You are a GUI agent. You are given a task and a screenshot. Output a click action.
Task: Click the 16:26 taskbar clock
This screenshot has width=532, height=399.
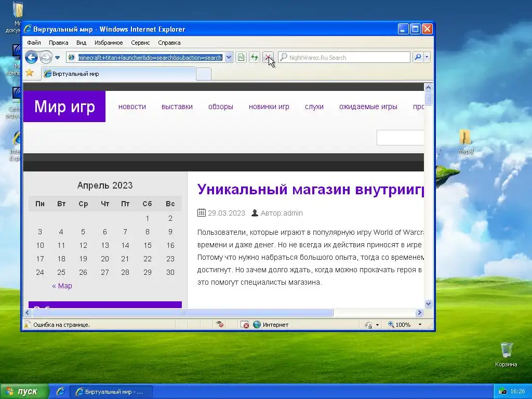517,392
